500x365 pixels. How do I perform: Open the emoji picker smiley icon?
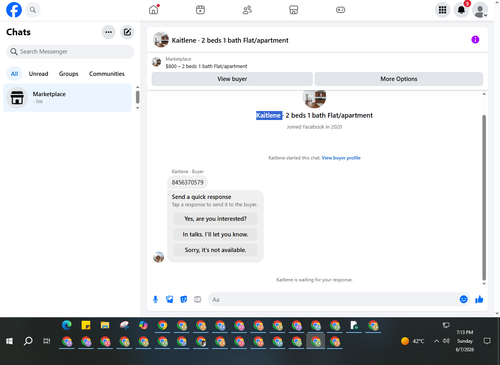pos(463,299)
